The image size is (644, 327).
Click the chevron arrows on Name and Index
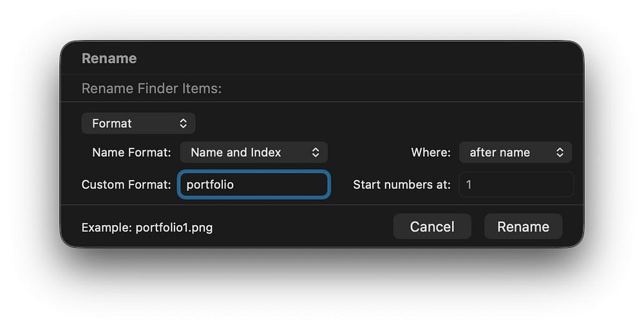pyautogui.click(x=316, y=152)
